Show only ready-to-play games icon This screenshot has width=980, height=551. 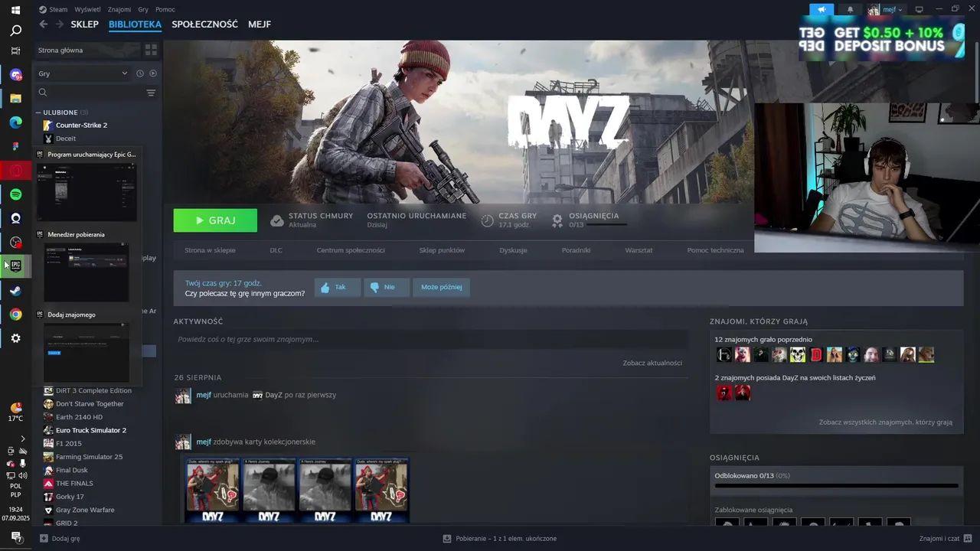(153, 73)
